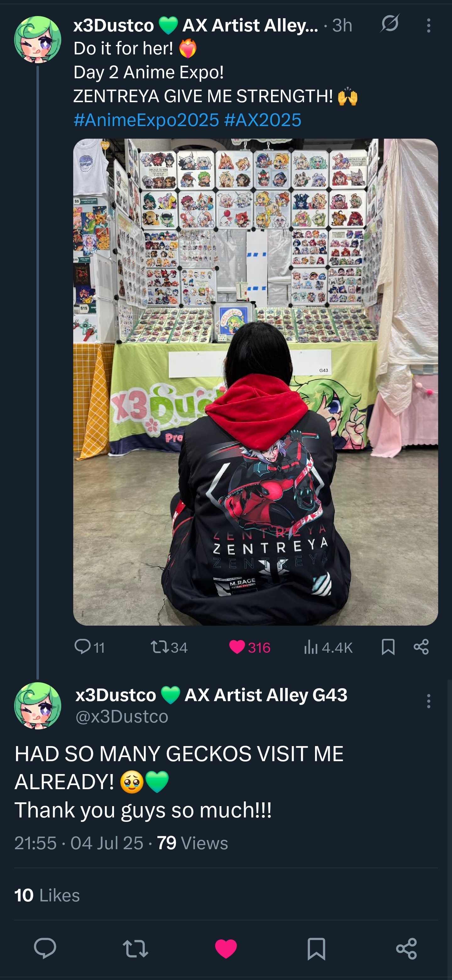Open three-dot menu on main tweet
The image size is (452, 980).
pyautogui.click(x=428, y=701)
